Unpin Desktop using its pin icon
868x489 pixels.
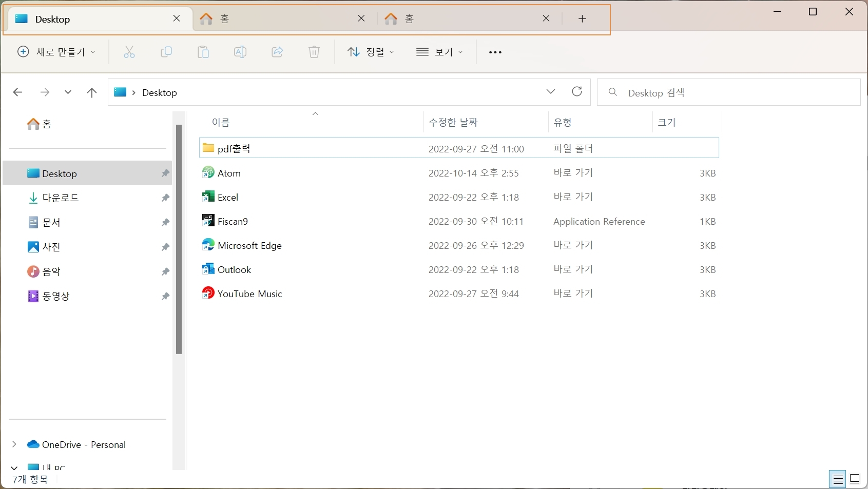tap(165, 173)
